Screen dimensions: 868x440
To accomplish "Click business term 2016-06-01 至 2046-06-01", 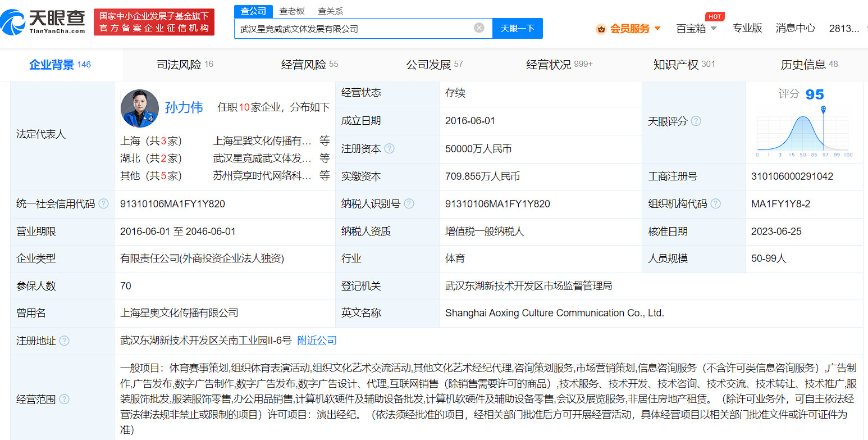I will tap(178, 232).
